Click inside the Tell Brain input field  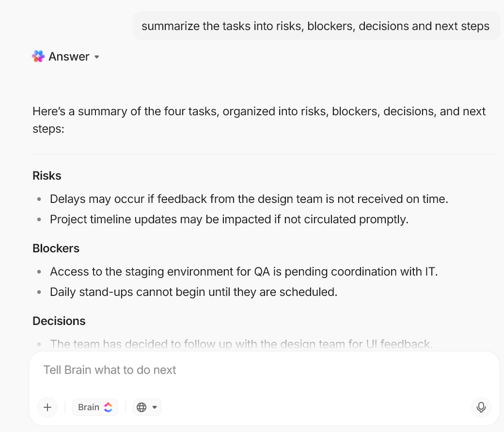[194, 370]
